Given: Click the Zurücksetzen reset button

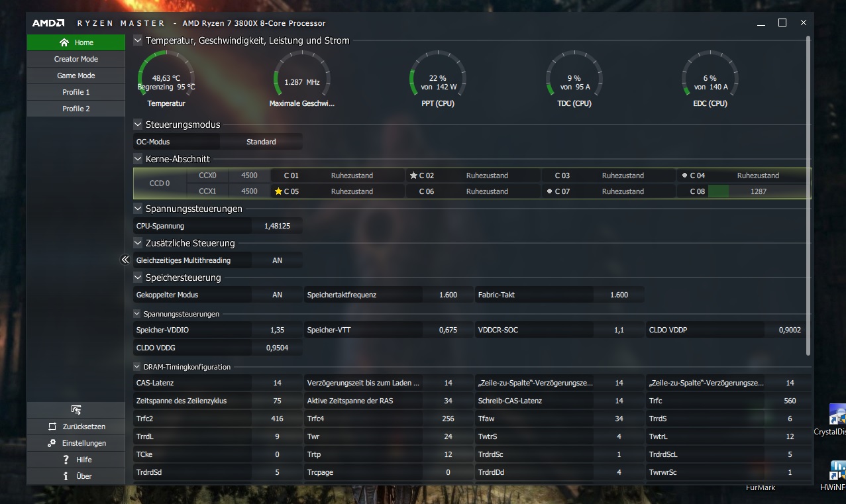Looking at the screenshot, I should coord(76,427).
